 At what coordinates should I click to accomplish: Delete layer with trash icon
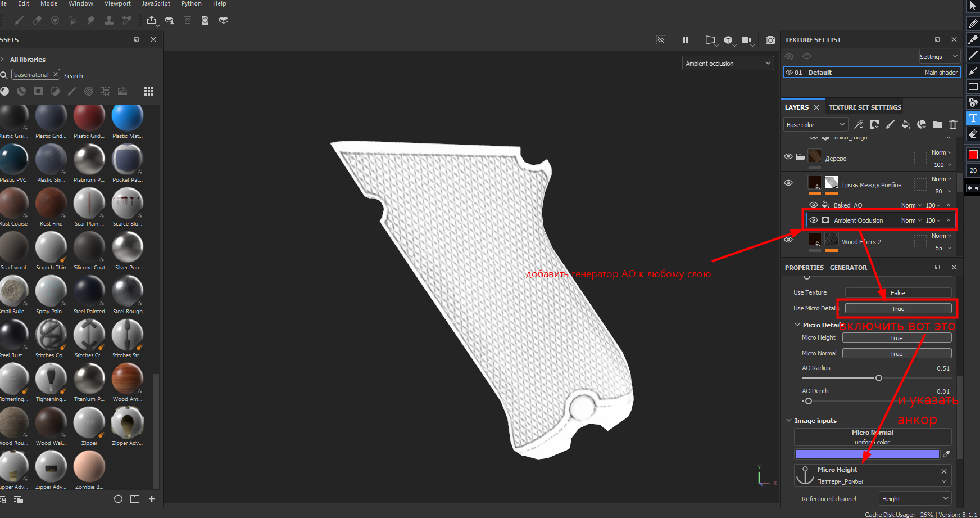(x=953, y=124)
